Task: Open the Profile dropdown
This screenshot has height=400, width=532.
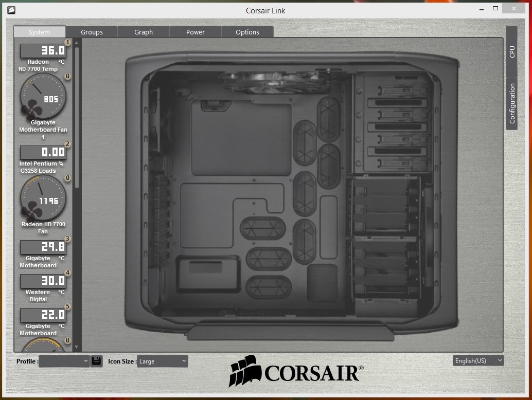Action: click(64, 361)
